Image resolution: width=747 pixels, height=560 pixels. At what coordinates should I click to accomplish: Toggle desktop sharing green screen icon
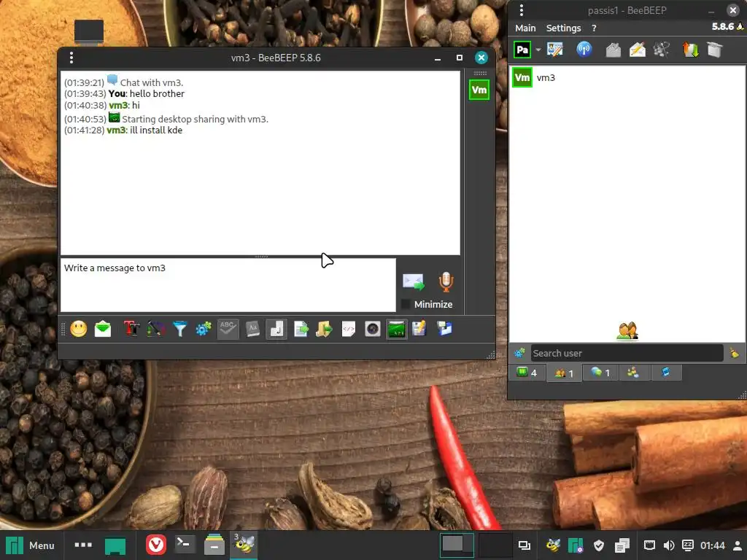coord(397,329)
